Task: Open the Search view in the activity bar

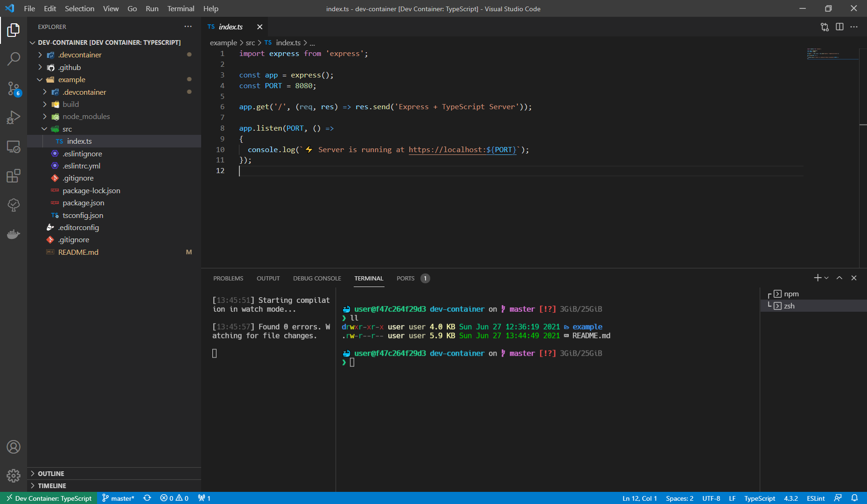Action: click(x=14, y=59)
